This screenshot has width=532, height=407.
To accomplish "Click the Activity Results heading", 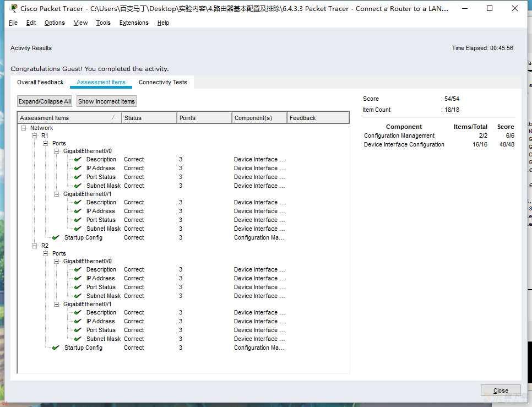I will click(31, 48).
